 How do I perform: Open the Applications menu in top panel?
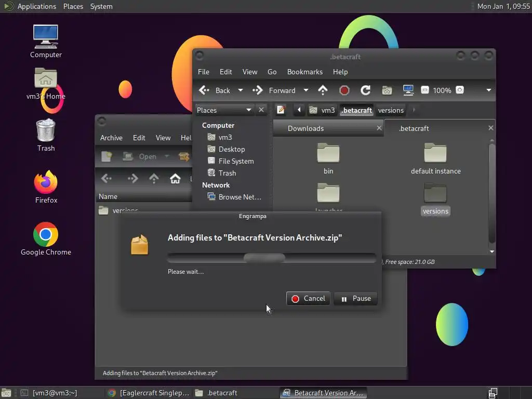(x=37, y=6)
